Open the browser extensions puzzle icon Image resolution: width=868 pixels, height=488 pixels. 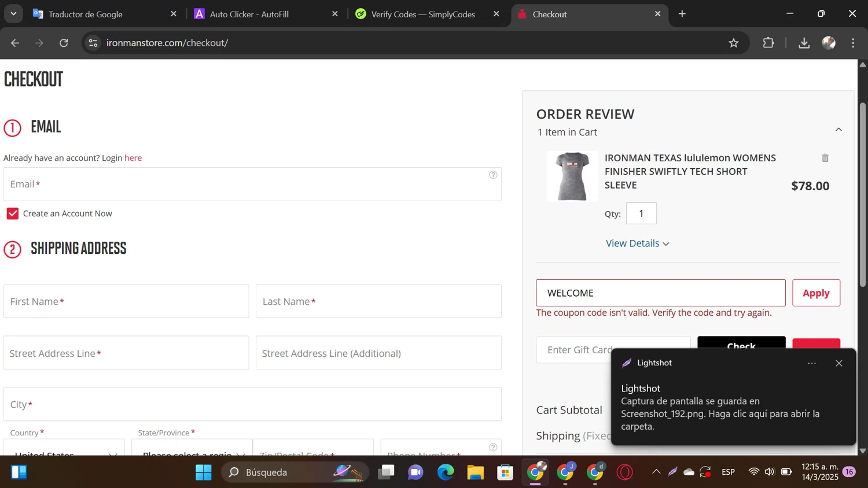pos(768,43)
